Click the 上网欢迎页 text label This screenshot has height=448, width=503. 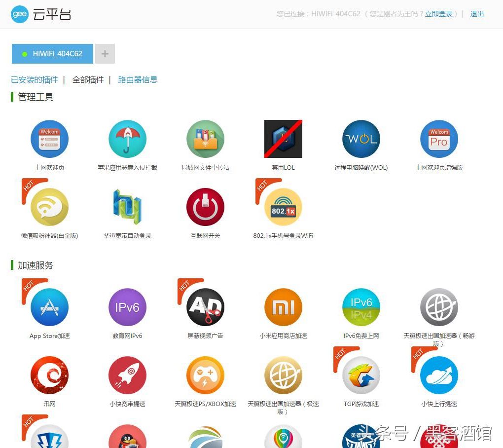click(49, 168)
